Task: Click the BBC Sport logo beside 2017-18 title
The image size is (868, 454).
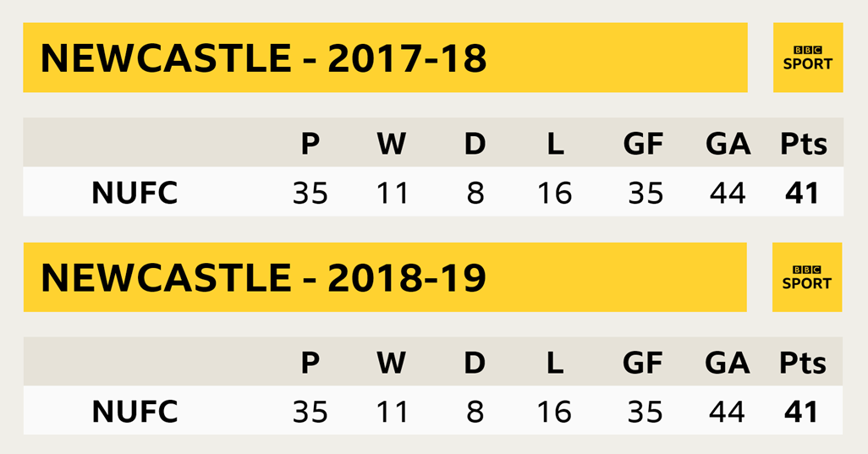Action: tap(808, 57)
